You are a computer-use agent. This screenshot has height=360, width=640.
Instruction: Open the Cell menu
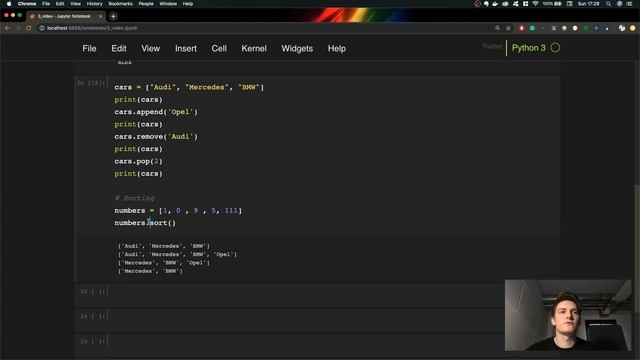219,49
